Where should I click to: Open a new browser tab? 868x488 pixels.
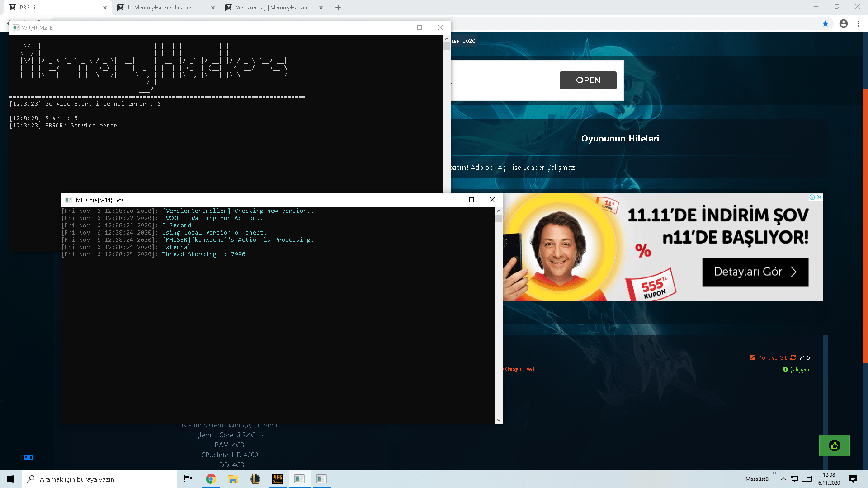coord(338,8)
